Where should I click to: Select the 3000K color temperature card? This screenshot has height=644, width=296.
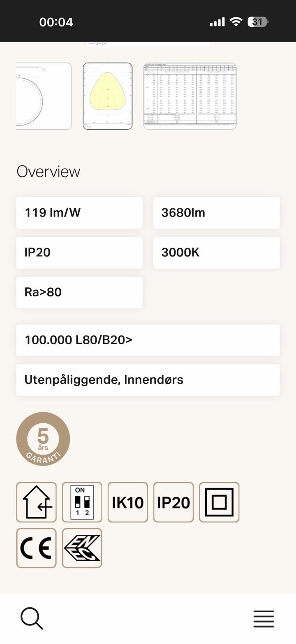[216, 252]
